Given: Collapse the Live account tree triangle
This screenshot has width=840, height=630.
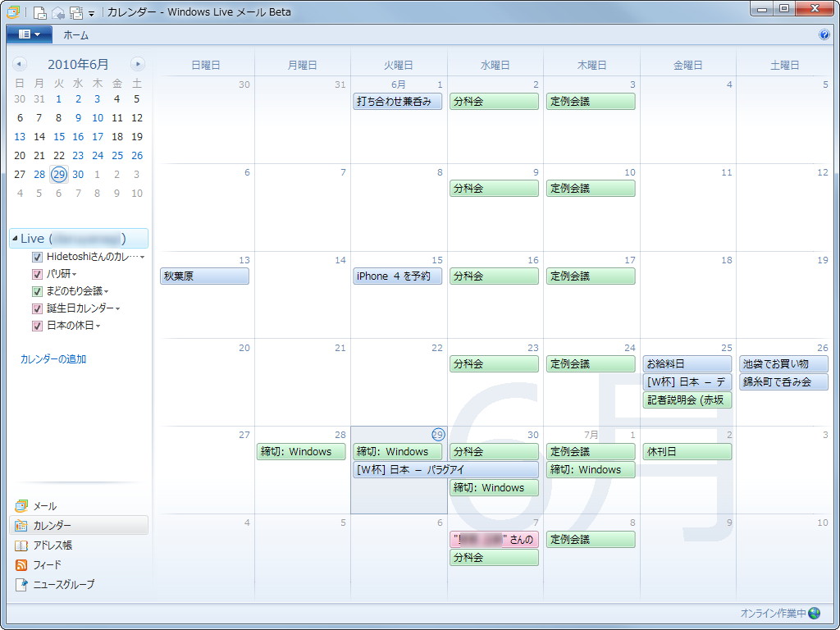Looking at the screenshot, I should pyautogui.click(x=15, y=239).
